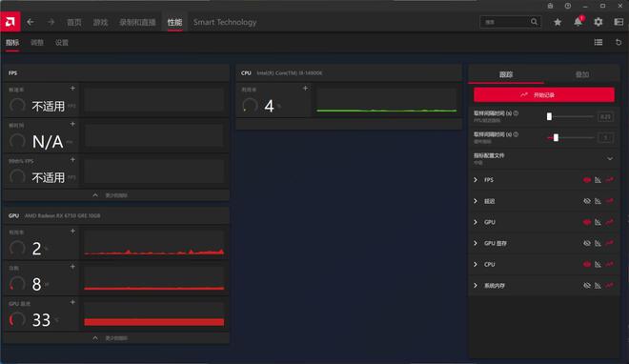Screen dimensions: 629x364
Task: Click plus icon on the N/A frame time tile
Action: coord(72,124)
